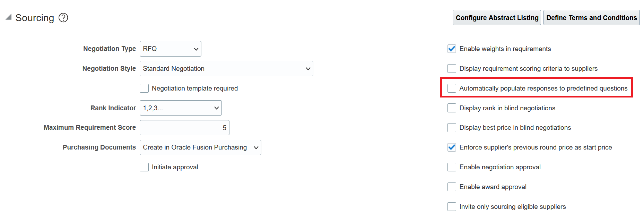
Task: Click the Sourcing help question mark icon
Action: [x=63, y=18]
